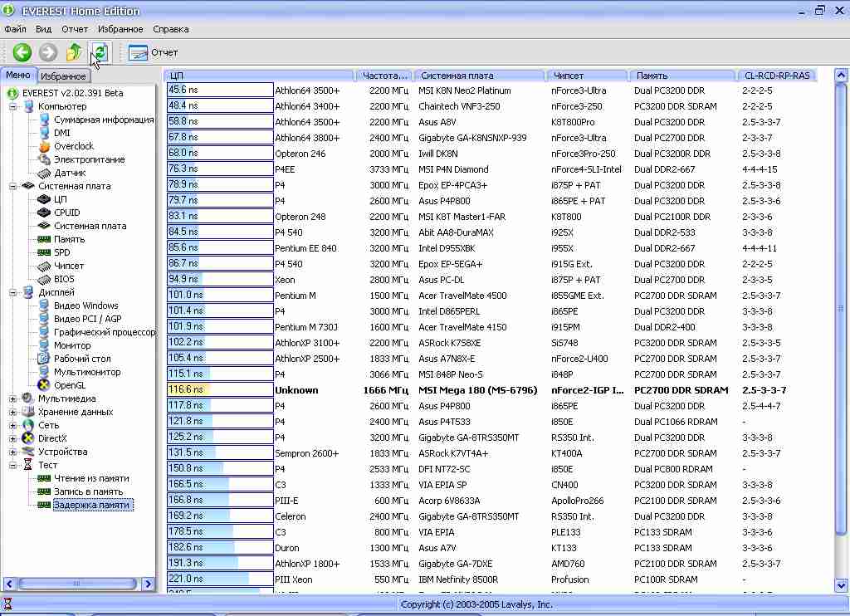This screenshot has width=850, height=616.
Task: Select the SPD memory icon
Action: [44, 252]
